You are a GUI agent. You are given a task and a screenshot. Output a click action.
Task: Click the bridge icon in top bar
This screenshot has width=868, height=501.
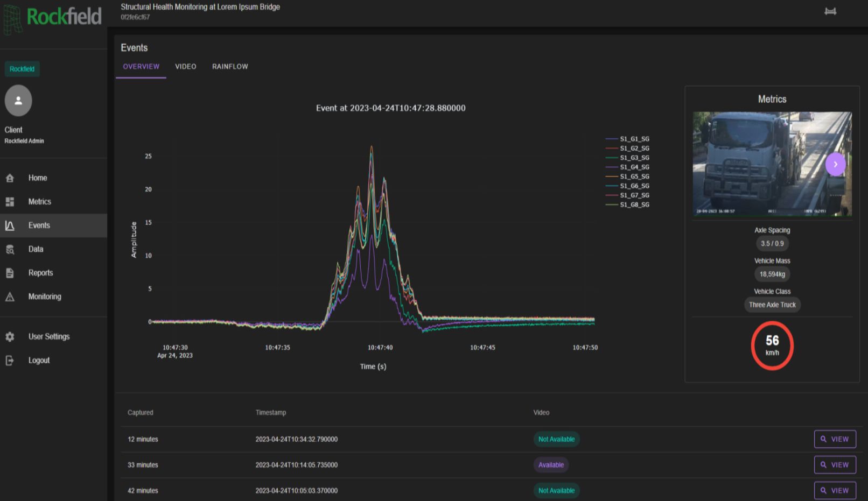(x=830, y=11)
